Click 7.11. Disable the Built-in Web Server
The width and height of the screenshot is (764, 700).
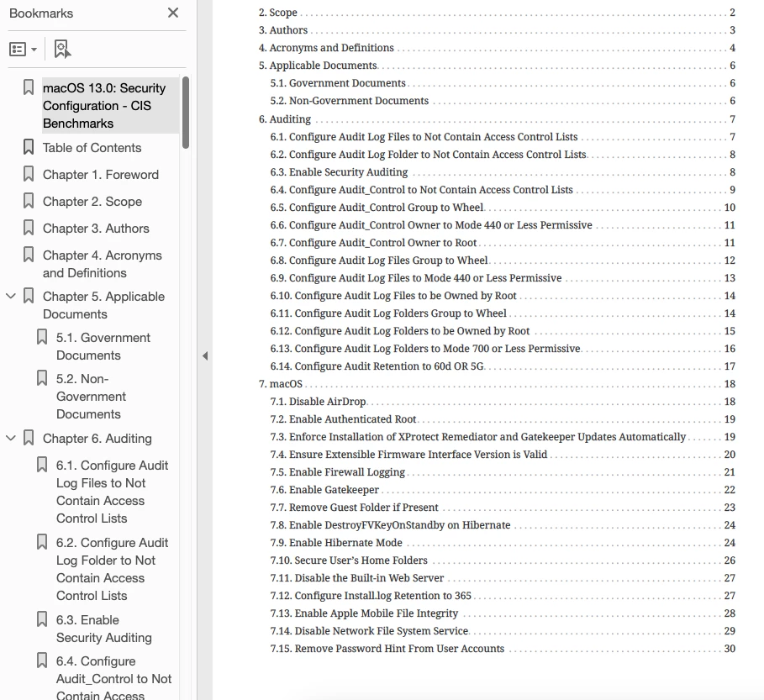[357, 578]
